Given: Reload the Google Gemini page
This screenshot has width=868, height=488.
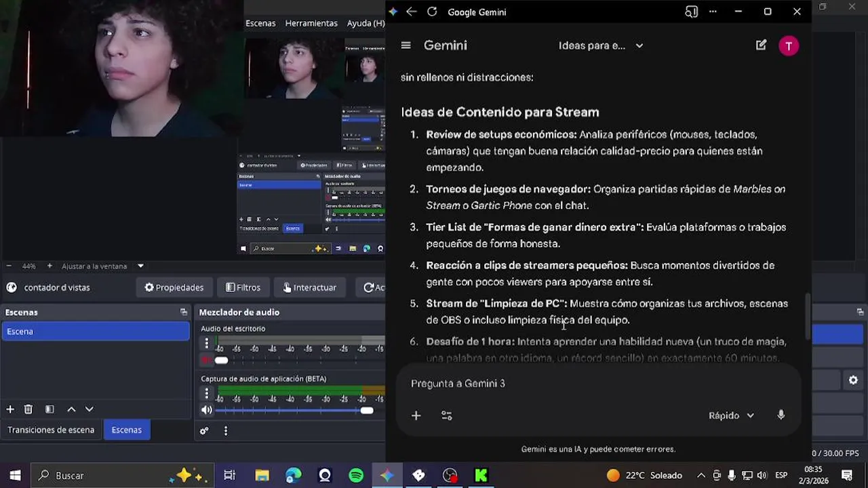Looking at the screenshot, I should pos(432,12).
